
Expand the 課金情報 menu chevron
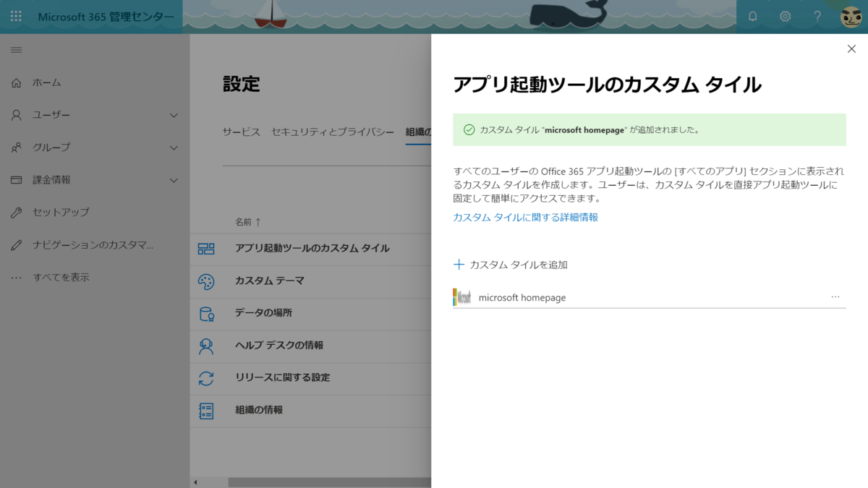[174, 180]
